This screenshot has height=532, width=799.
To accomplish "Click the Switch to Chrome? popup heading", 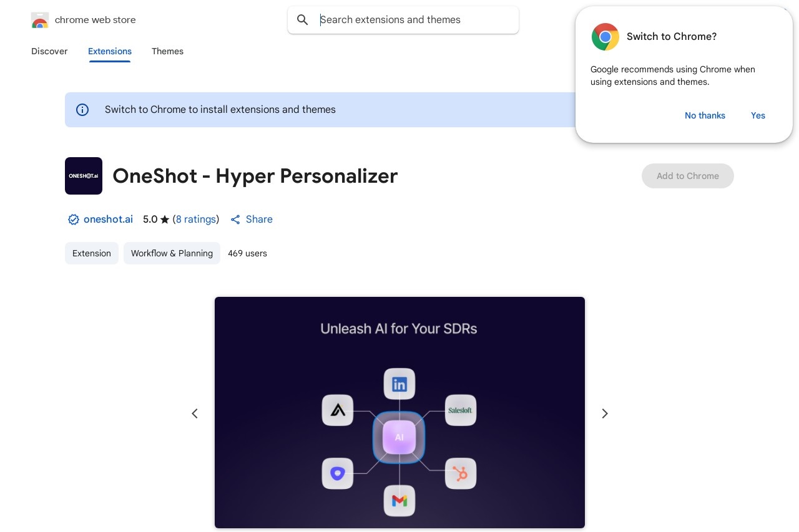I will click(x=672, y=37).
